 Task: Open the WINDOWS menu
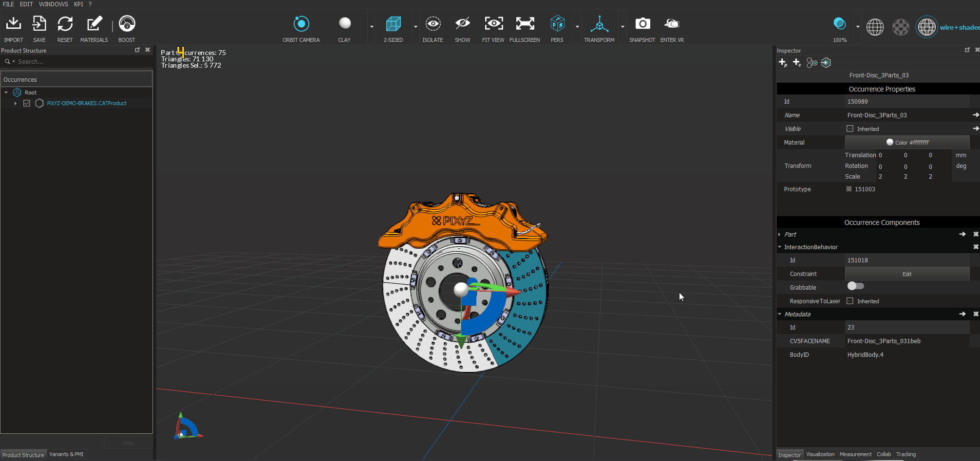(54, 4)
